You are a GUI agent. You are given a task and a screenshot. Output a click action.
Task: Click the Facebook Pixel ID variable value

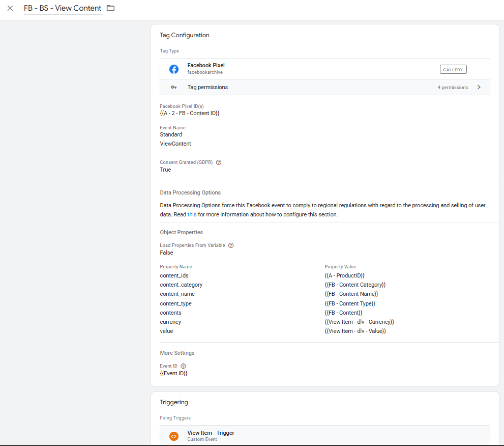(x=190, y=114)
